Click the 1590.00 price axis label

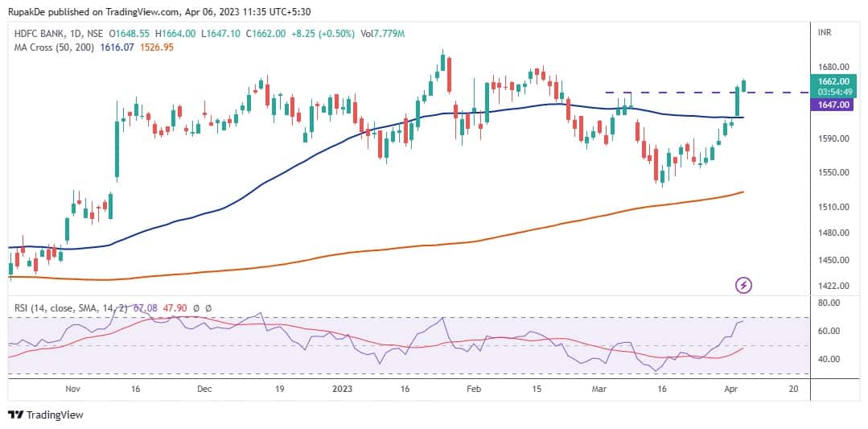tap(833, 138)
